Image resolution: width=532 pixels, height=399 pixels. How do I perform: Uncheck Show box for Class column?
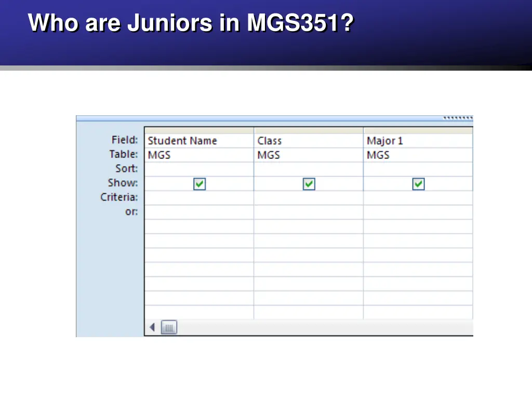click(309, 184)
